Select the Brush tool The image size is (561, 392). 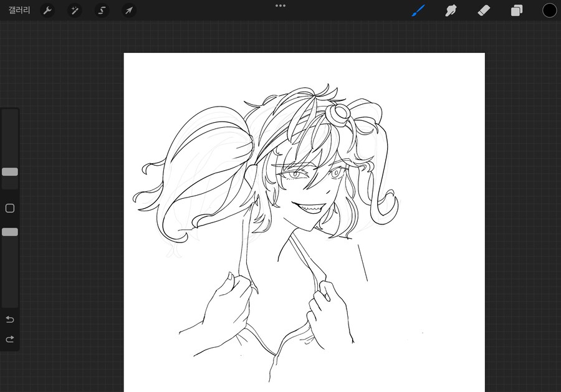418,11
